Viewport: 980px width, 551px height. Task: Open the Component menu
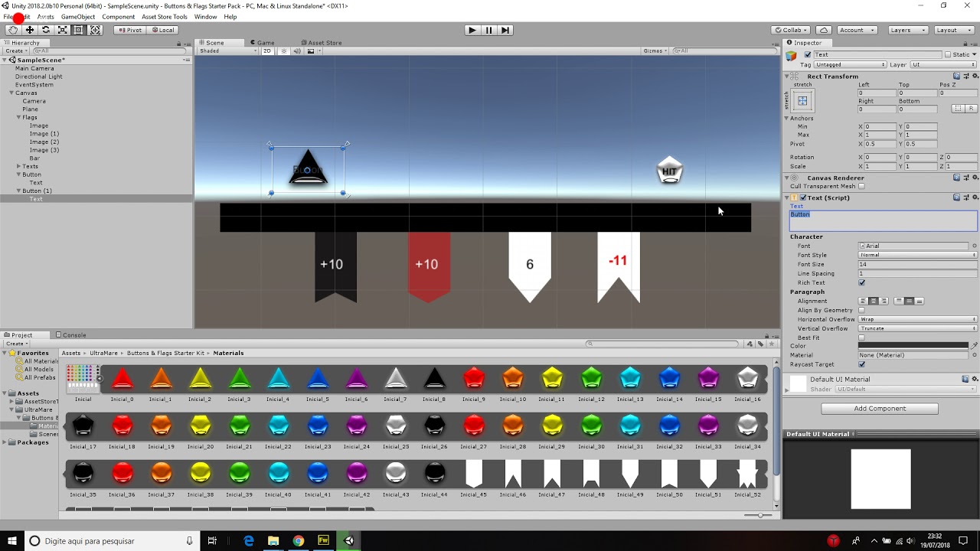point(118,16)
